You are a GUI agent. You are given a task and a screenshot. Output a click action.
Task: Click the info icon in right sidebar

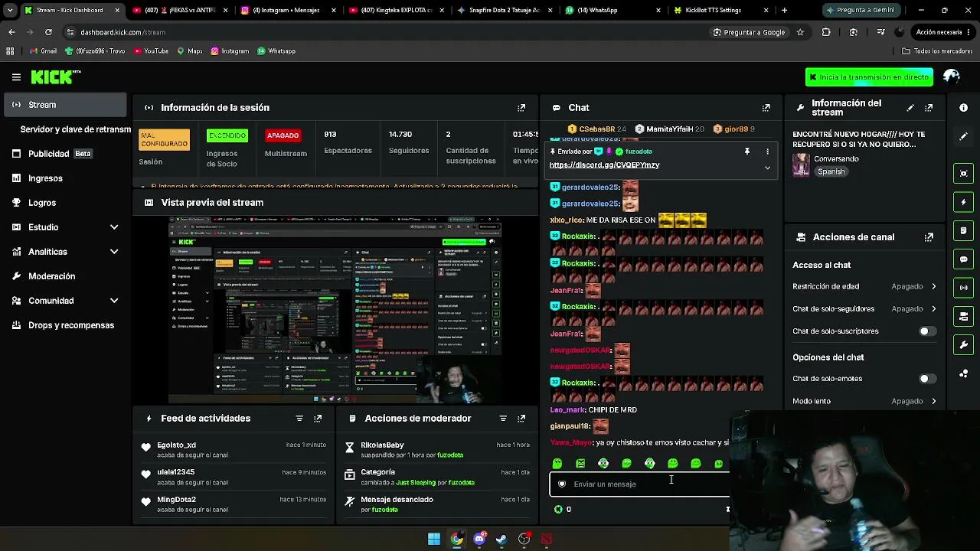[x=963, y=108]
